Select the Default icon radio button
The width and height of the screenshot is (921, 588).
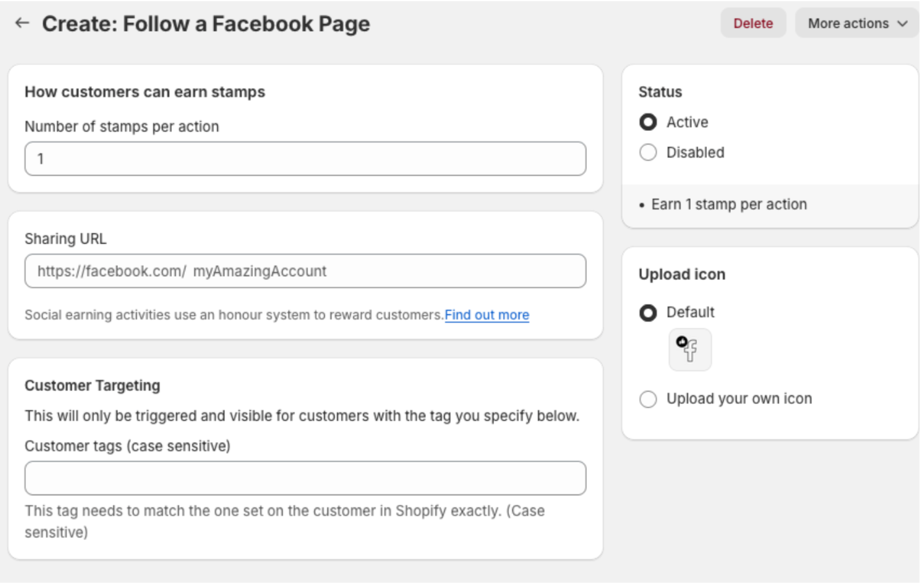click(648, 312)
